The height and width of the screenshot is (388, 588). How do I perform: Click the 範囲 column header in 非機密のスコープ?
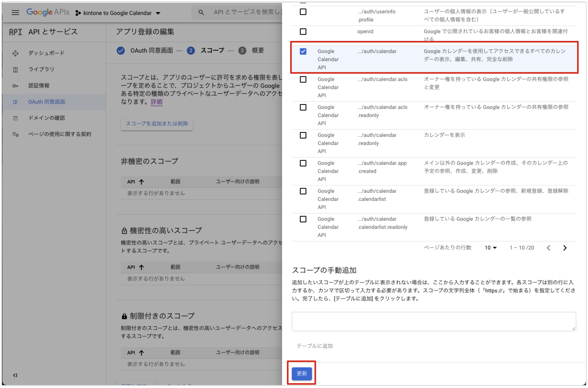(x=175, y=182)
